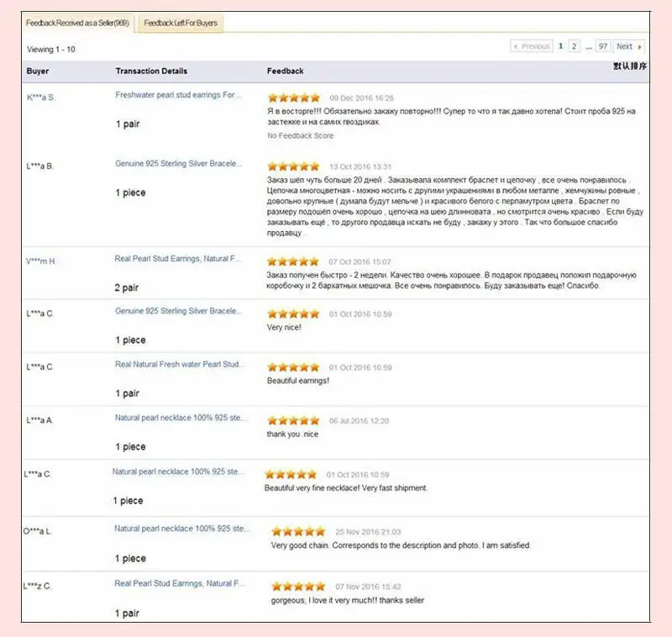Viewport: 672px width, 637px height.
Task: Click 'Viewing 1 - 10' text
Action: coord(51,50)
